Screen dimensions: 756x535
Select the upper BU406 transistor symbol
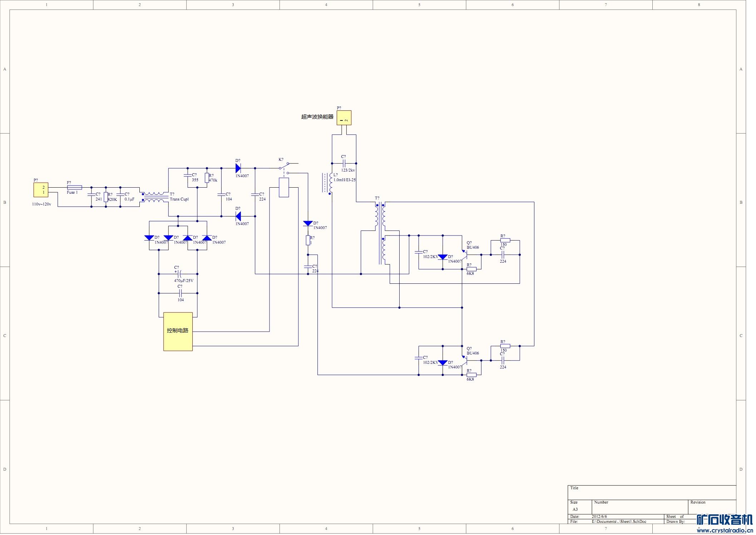(x=464, y=255)
